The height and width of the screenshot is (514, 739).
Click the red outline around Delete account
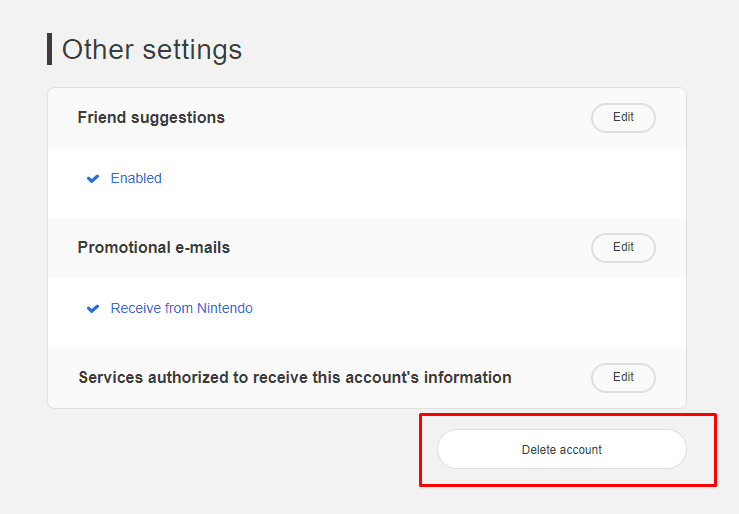tap(567, 414)
